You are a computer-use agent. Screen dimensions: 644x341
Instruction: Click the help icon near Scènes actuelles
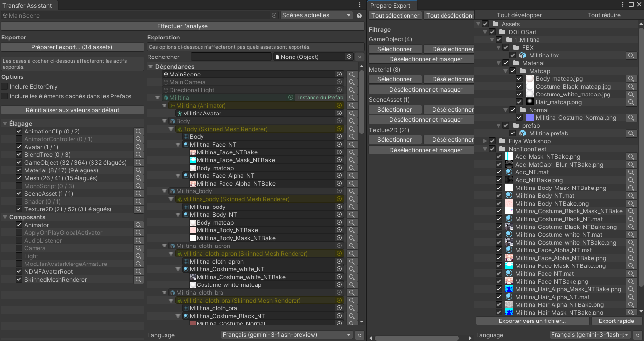[359, 16]
